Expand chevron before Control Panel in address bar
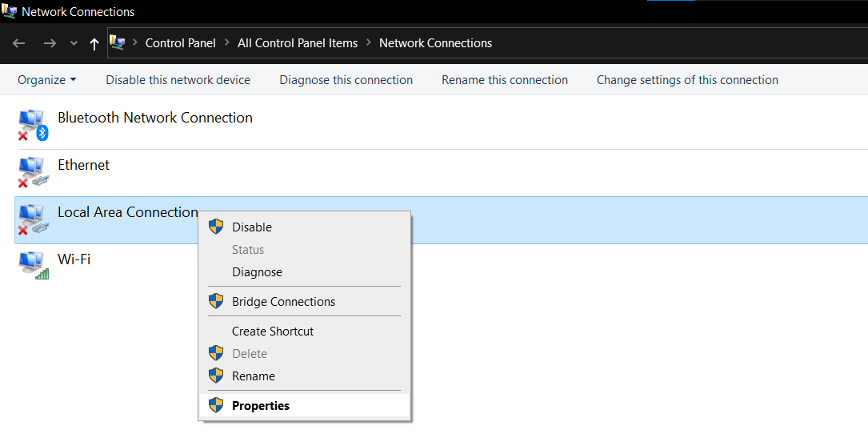The width and height of the screenshot is (868, 442). [x=134, y=42]
